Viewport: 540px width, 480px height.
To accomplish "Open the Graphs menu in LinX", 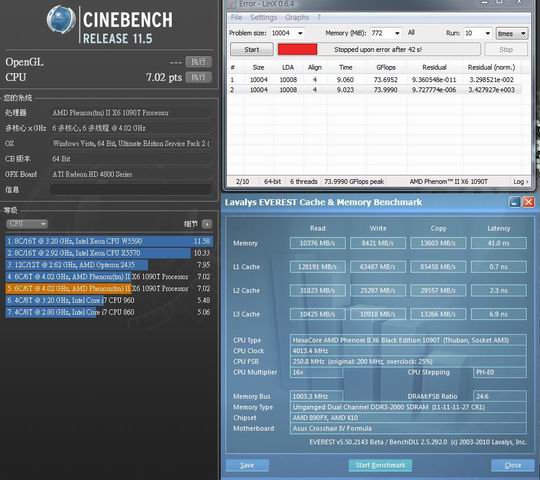I will pyautogui.click(x=297, y=17).
